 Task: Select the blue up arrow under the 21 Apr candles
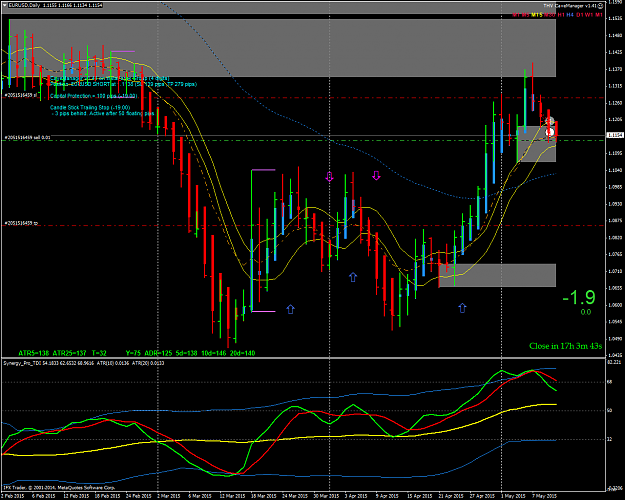point(462,308)
